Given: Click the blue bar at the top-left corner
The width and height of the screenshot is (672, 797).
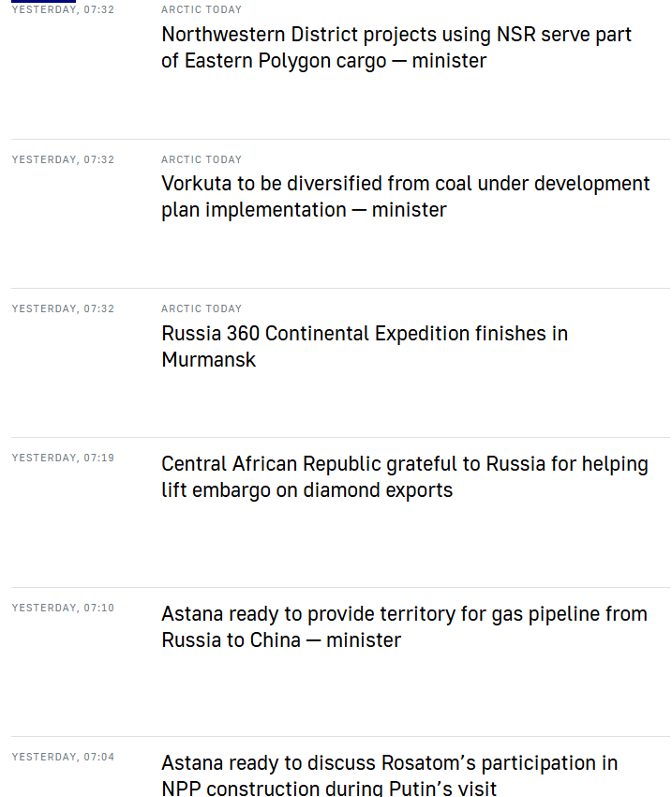Looking at the screenshot, I should [43, 2].
